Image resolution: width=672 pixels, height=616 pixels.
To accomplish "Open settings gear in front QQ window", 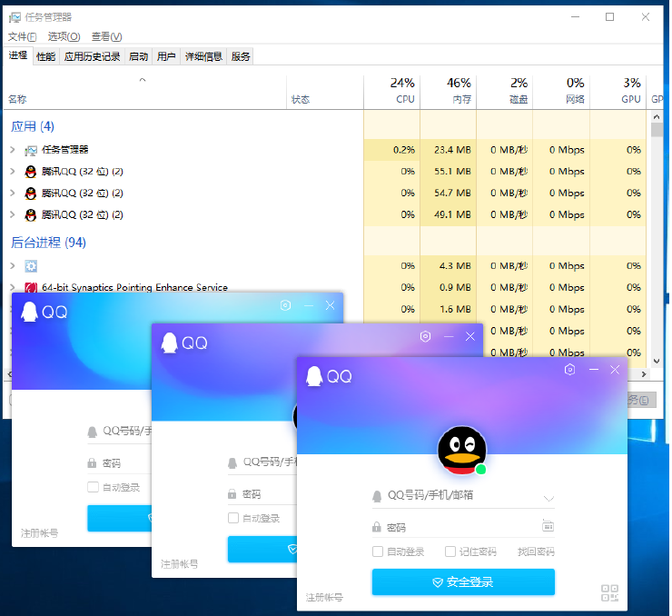I will coord(569,370).
